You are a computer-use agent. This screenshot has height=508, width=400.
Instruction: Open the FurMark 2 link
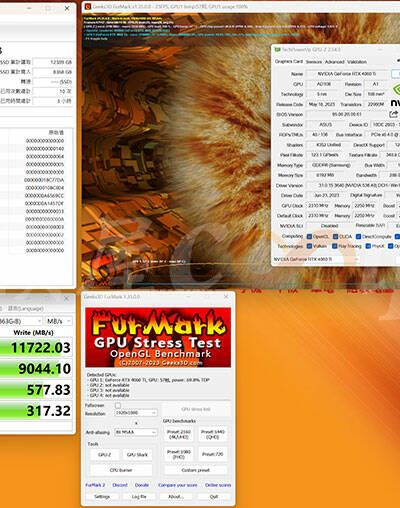[x=95, y=485]
